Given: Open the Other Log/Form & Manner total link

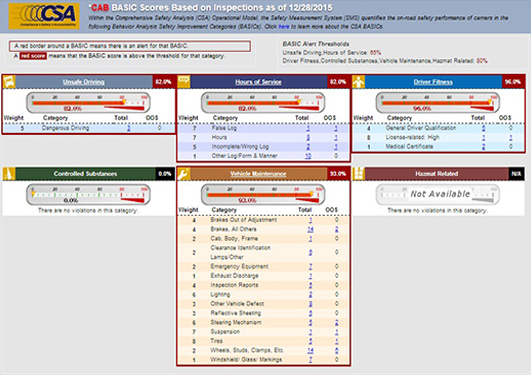Looking at the screenshot, I should (308, 156).
